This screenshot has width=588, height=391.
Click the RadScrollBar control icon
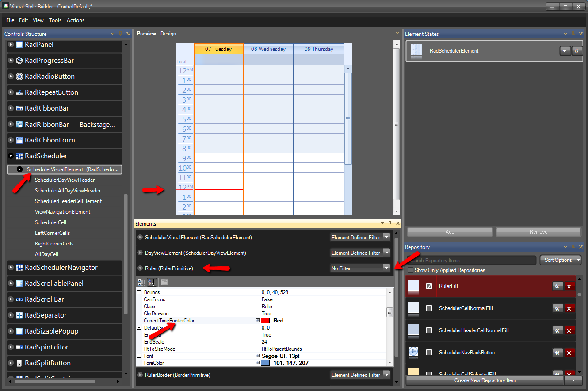19,299
